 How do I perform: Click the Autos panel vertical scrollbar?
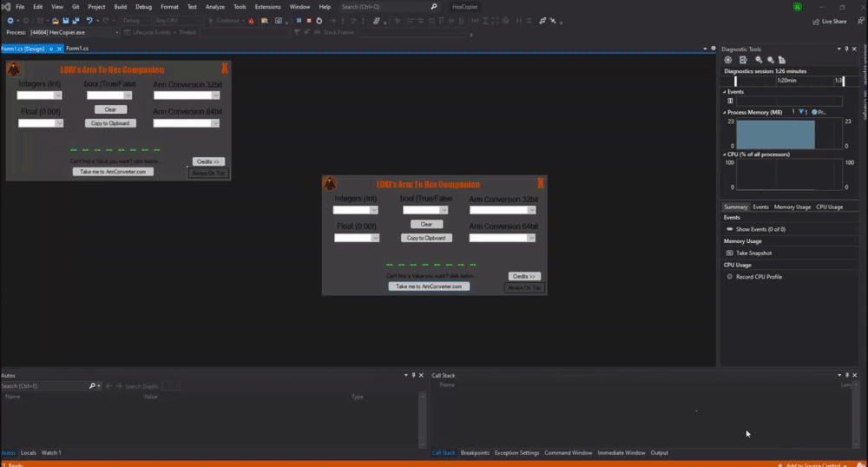click(x=423, y=420)
